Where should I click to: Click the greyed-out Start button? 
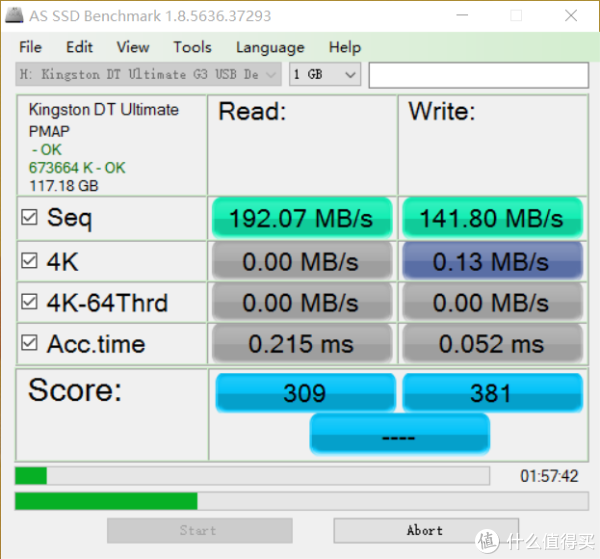(200, 530)
